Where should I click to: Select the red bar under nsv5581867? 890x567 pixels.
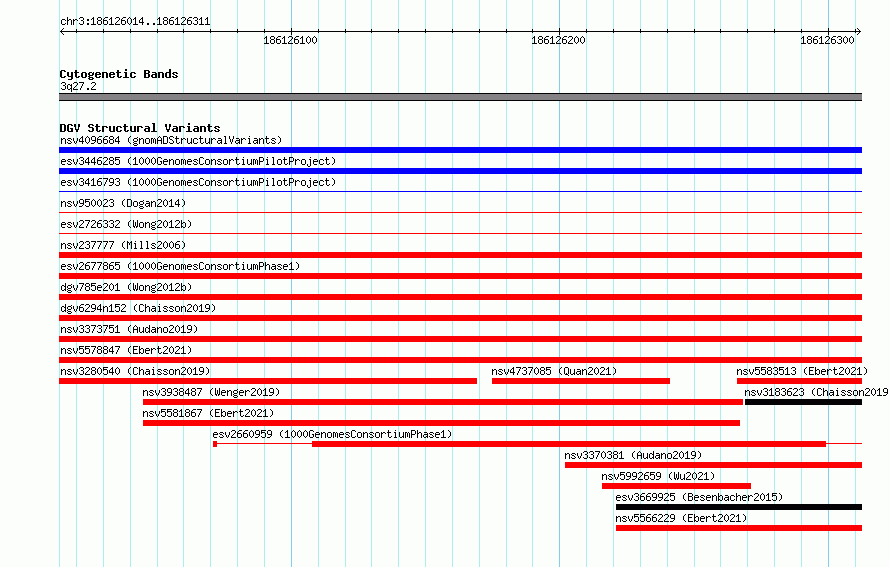click(442, 423)
